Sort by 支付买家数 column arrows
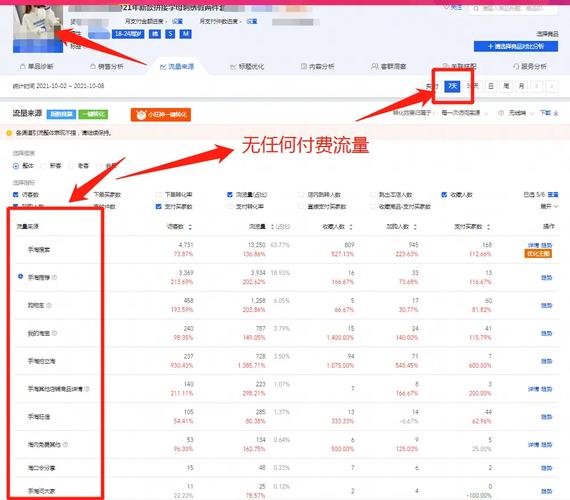Image resolution: width=570 pixels, height=500 pixels. (x=488, y=227)
